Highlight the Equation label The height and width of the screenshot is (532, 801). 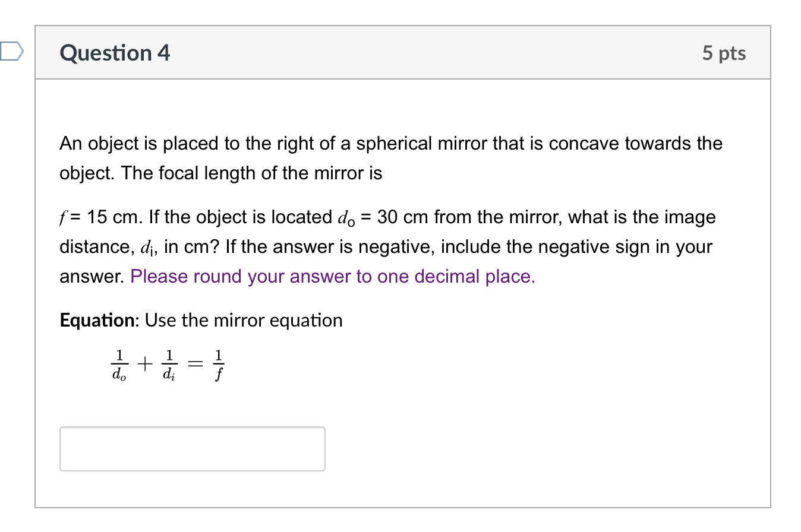[x=96, y=320]
